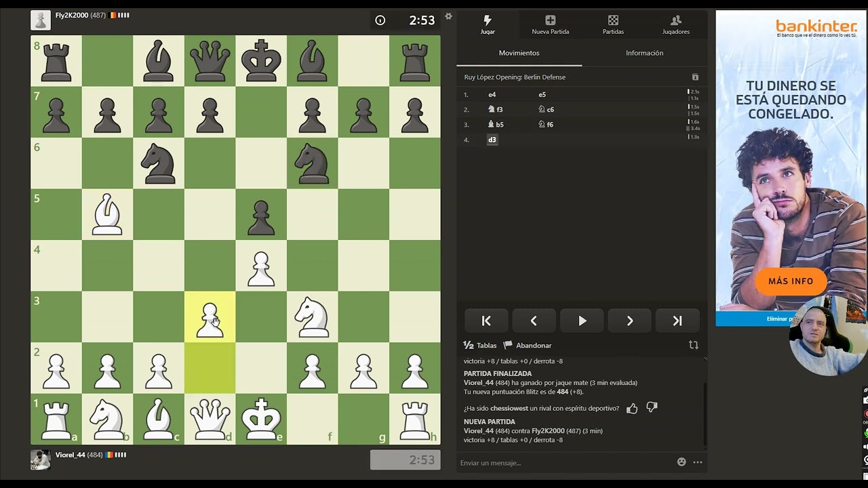Click MÁS INFO button in Bankinter ad
868x488 pixels.
[791, 281]
